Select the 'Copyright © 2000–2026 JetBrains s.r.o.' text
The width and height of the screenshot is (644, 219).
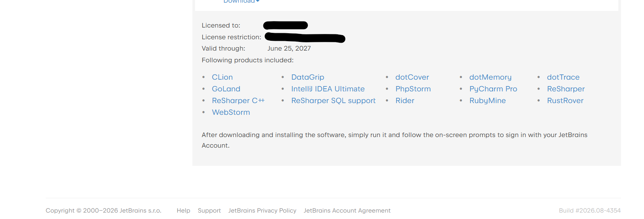tap(103, 210)
